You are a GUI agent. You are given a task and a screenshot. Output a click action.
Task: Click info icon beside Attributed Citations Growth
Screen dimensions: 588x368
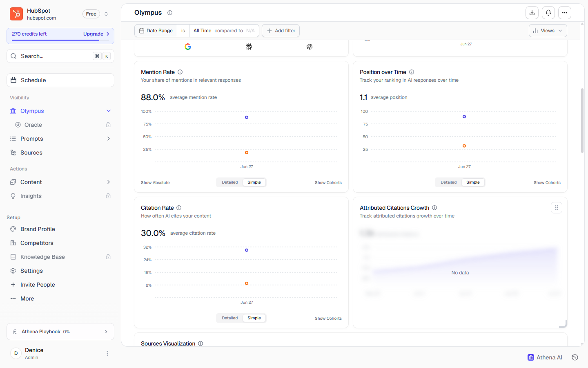click(x=434, y=208)
